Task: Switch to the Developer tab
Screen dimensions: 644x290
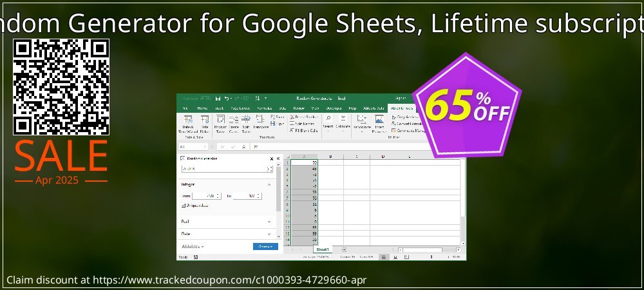Action: [x=333, y=108]
